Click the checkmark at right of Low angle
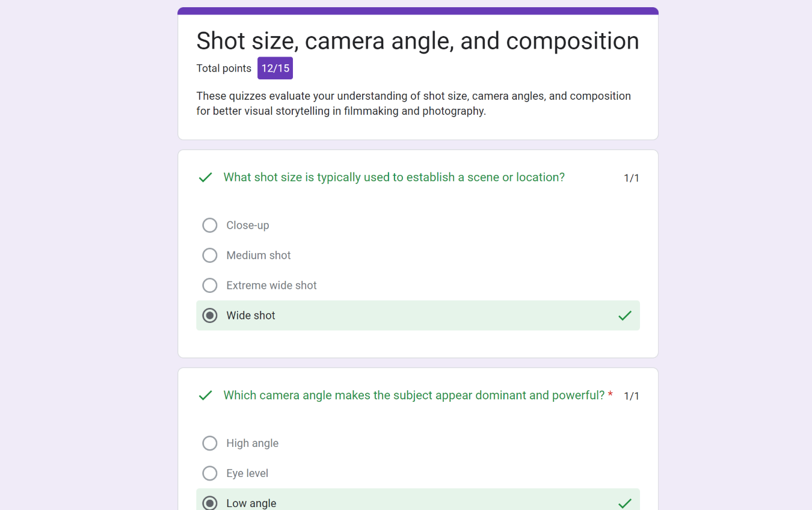This screenshot has width=812, height=510. point(625,503)
